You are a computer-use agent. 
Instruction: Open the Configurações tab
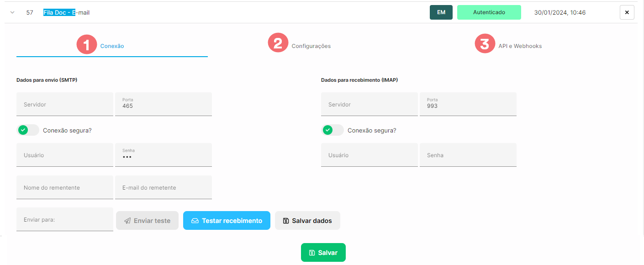click(x=311, y=46)
